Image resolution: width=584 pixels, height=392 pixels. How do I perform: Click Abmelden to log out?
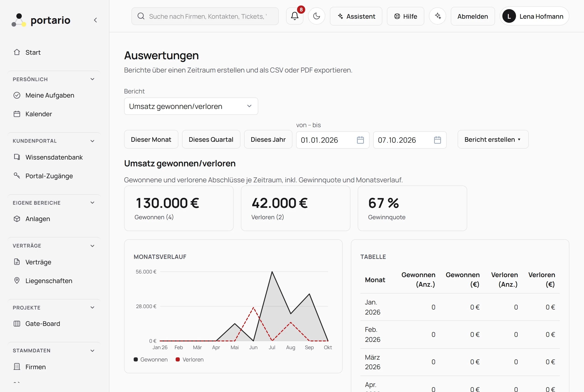tap(473, 16)
